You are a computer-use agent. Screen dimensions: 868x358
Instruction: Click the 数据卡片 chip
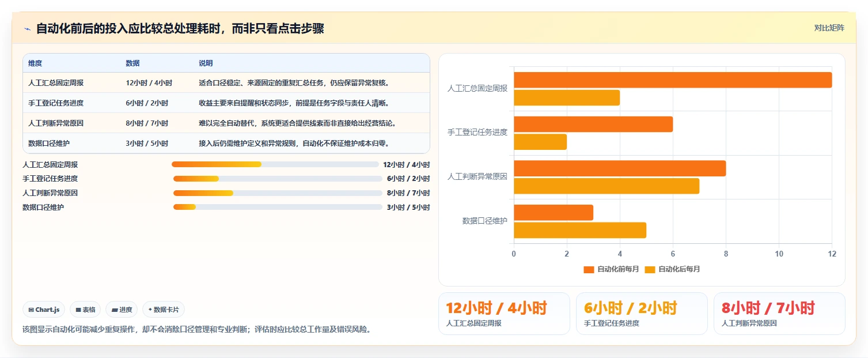pyautogui.click(x=164, y=310)
